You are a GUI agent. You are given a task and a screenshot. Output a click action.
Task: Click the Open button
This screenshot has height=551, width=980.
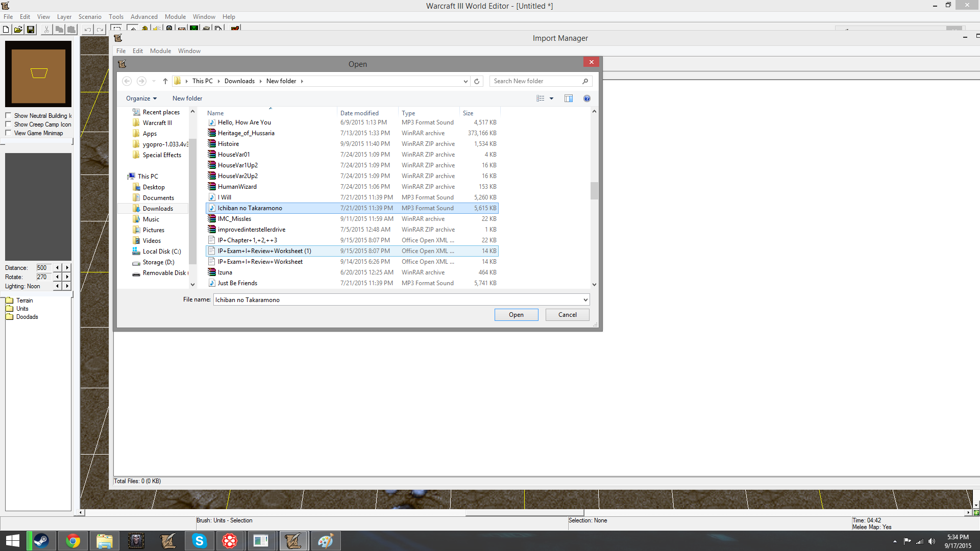tap(516, 315)
